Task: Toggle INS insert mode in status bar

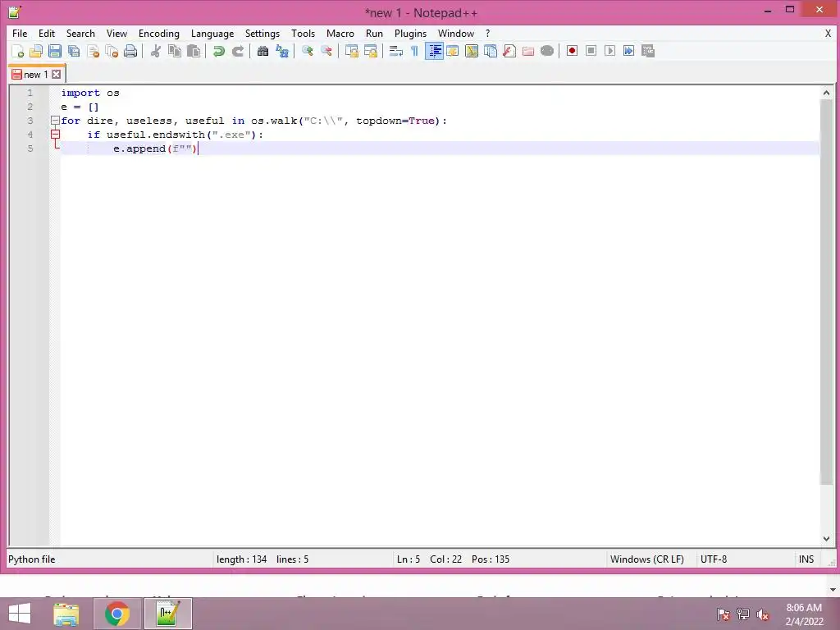Action: [806, 559]
